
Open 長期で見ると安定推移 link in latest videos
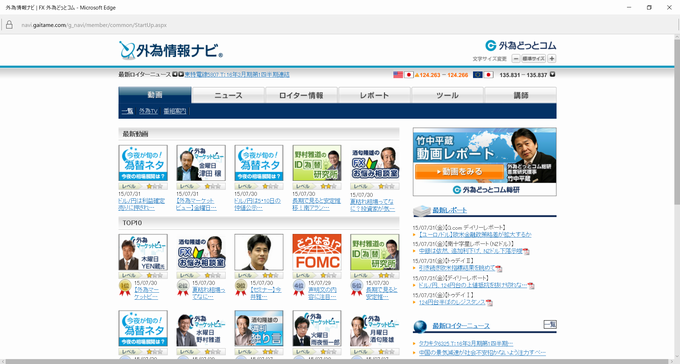coord(317,204)
